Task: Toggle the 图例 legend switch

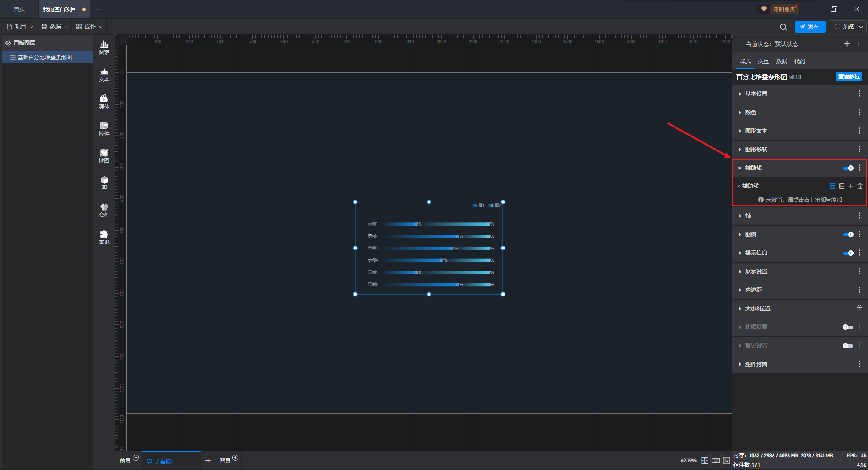Action: [x=848, y=235]
